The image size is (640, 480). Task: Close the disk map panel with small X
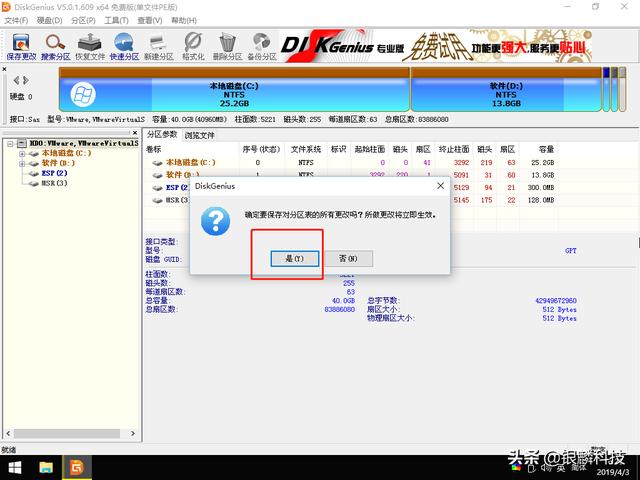(x=4, y=69)
